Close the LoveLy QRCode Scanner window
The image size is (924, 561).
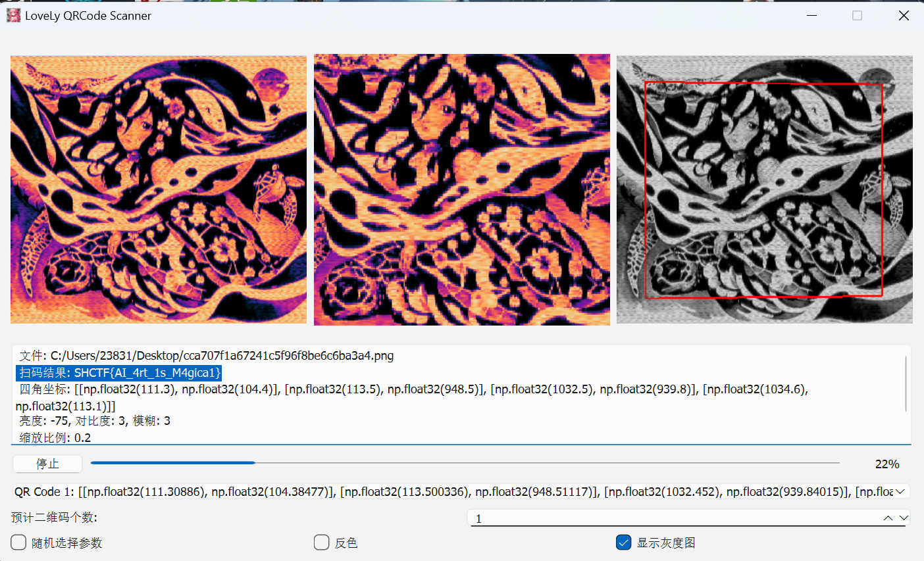tap(904, 15)
